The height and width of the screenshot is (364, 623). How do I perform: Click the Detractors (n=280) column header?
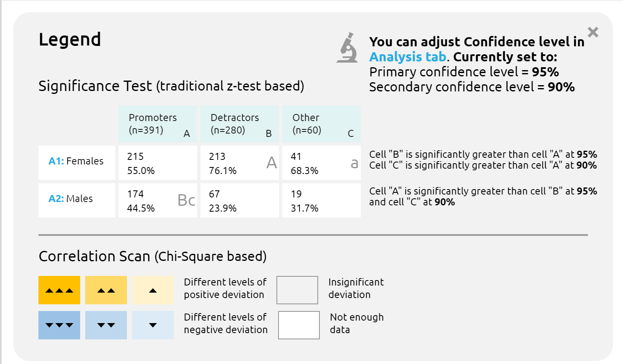(x=240, y=124)
